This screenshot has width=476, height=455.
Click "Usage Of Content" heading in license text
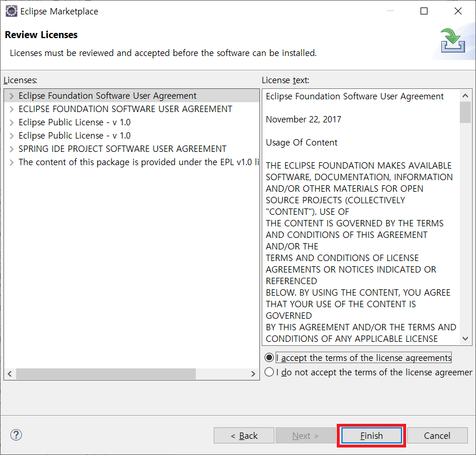click(302, 143)
